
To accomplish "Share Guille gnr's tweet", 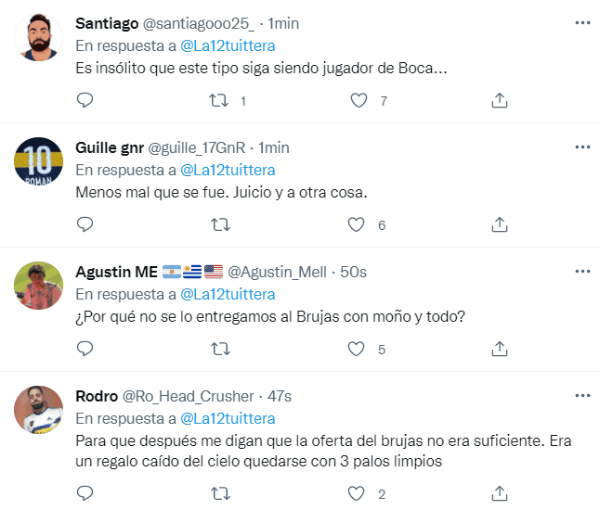I will [x=499, y=225].
